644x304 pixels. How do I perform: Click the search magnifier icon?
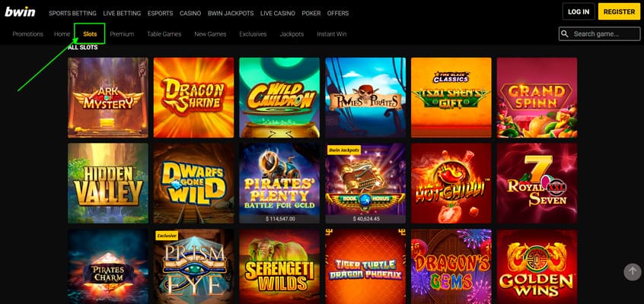(565, 34)
